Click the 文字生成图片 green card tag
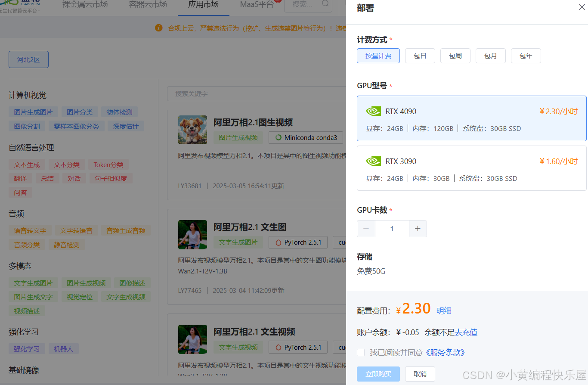 [238, 242]
